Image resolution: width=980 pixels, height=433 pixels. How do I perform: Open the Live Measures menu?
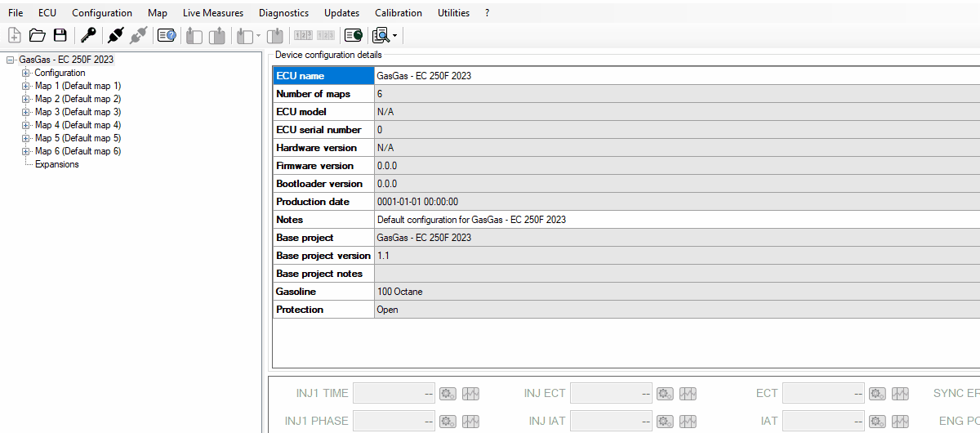coord(212,13)
